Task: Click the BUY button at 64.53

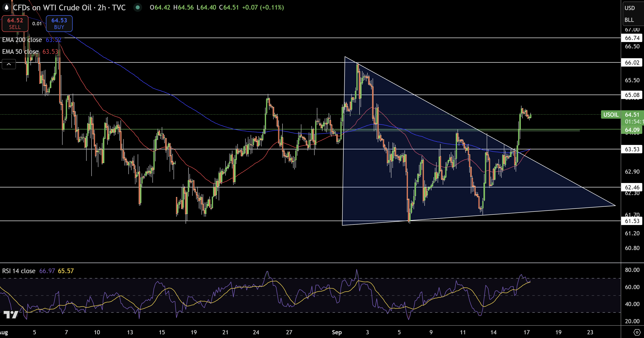Action: (59, 23)
